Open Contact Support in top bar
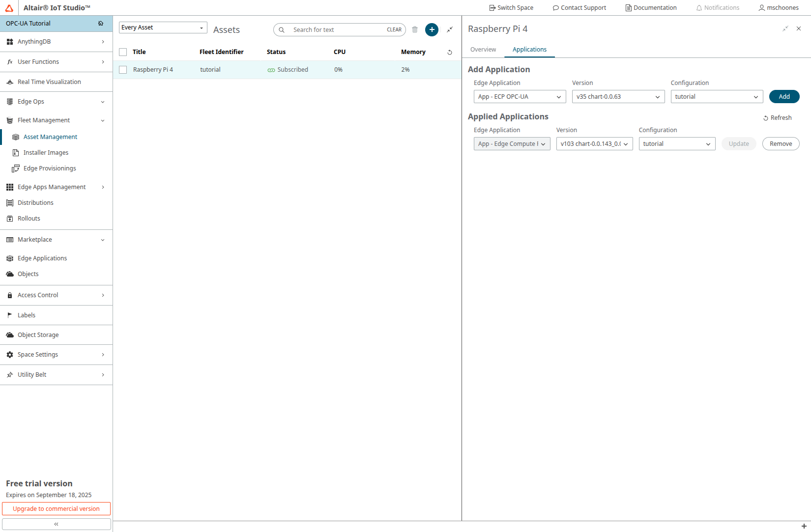 (579, 8)
